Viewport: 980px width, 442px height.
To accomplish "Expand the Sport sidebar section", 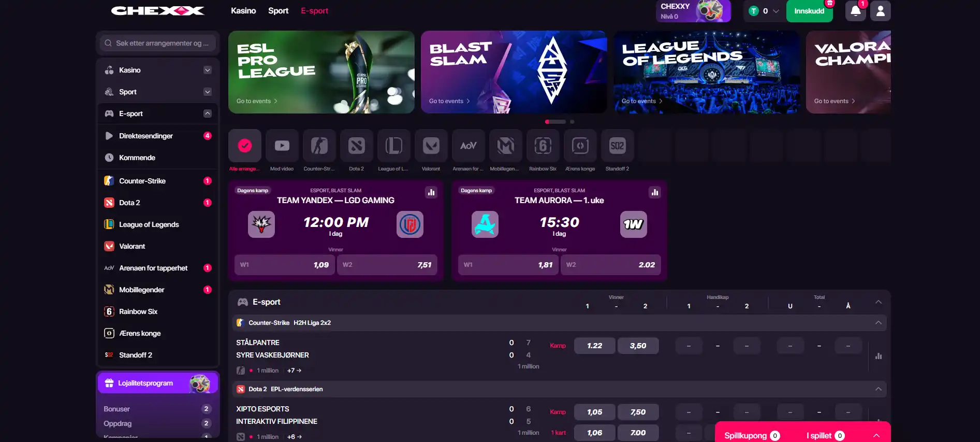I will tap(208, 92).
